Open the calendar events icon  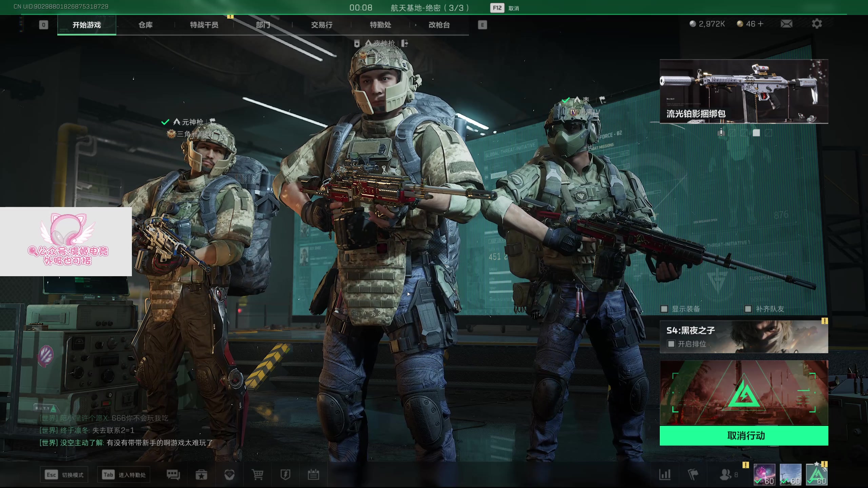click(x=313, y=475)
